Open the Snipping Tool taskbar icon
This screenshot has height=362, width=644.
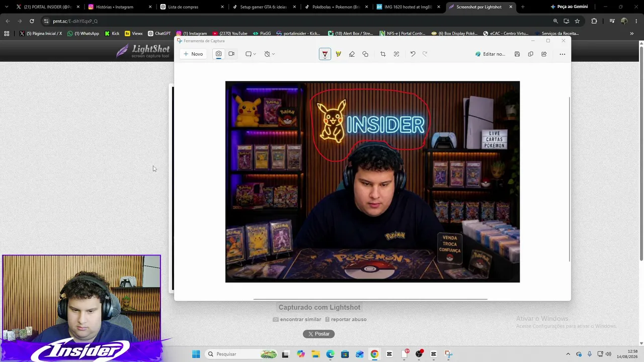448,354
